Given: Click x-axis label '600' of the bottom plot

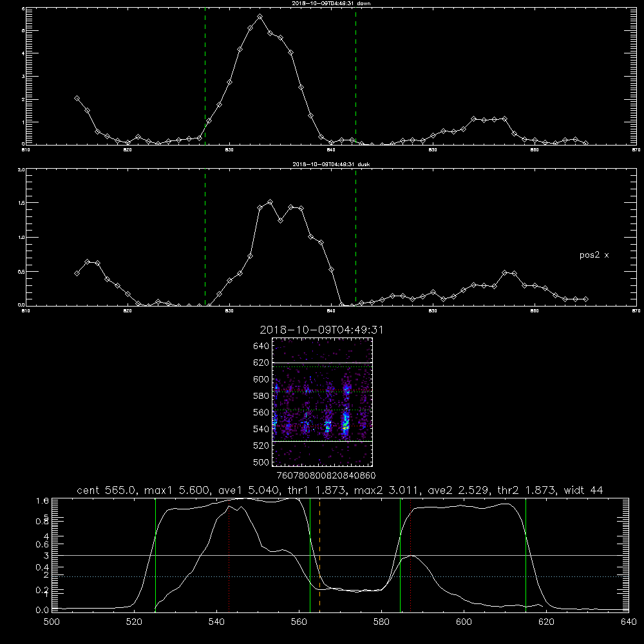Looking at the screenshot, I should pyautogui.click(x=464, y=622).
